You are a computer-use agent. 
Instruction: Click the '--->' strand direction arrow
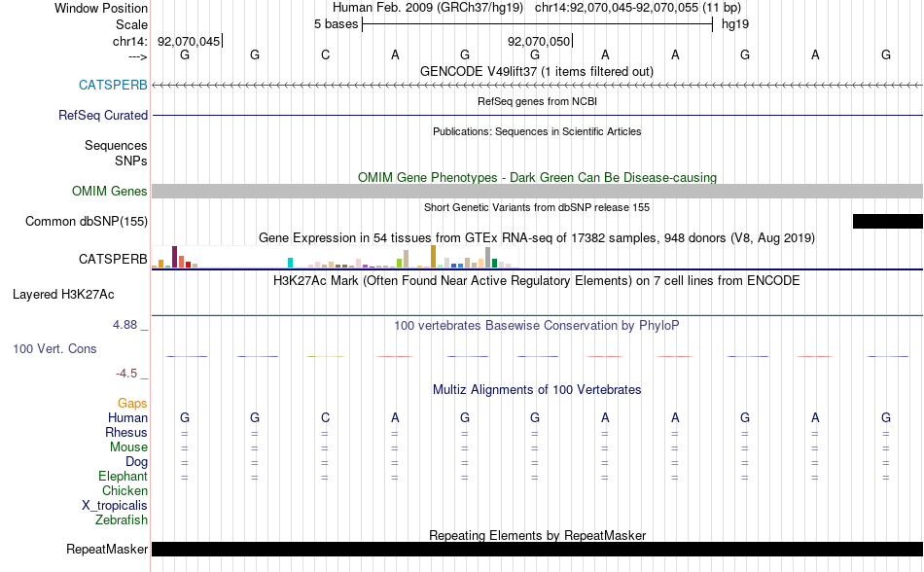point(138,56)
